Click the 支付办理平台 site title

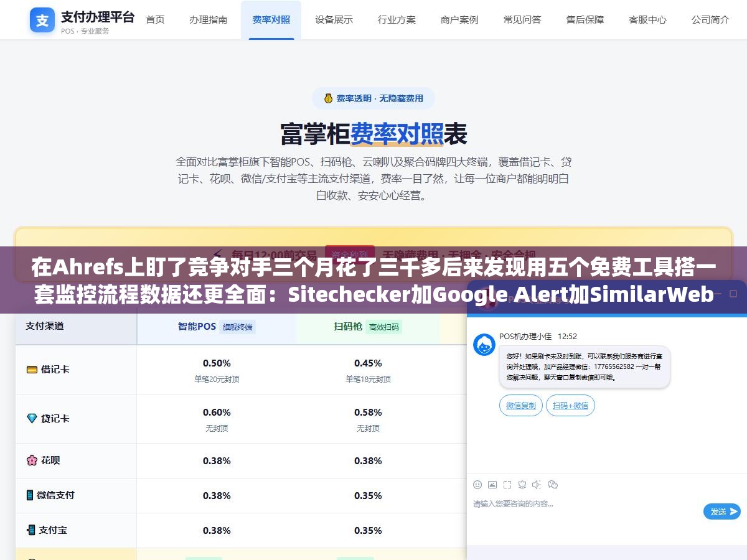(x=98, y=16)
